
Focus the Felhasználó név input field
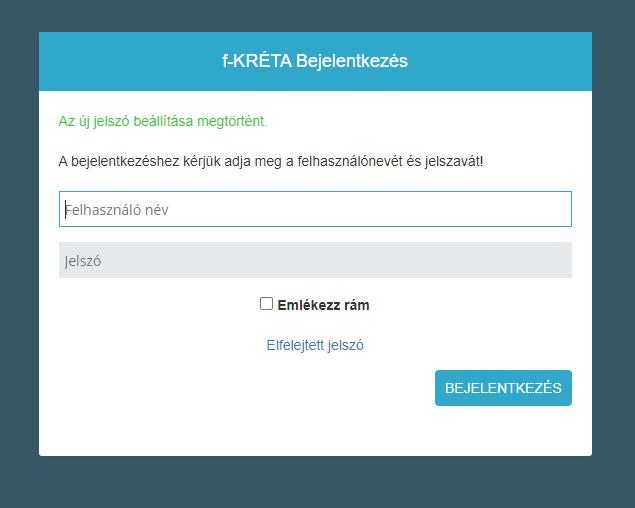click(315, 209)
